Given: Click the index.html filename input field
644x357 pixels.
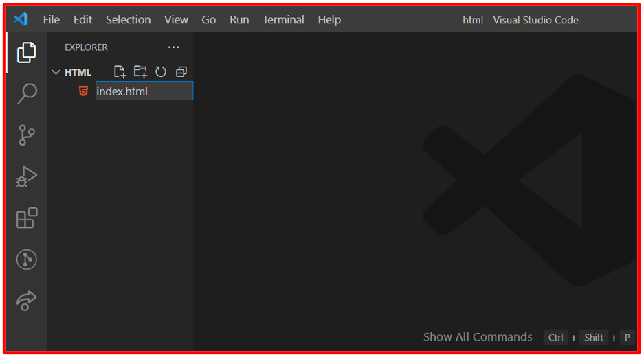Looking at the screenshot, I should tap(144, 91).
